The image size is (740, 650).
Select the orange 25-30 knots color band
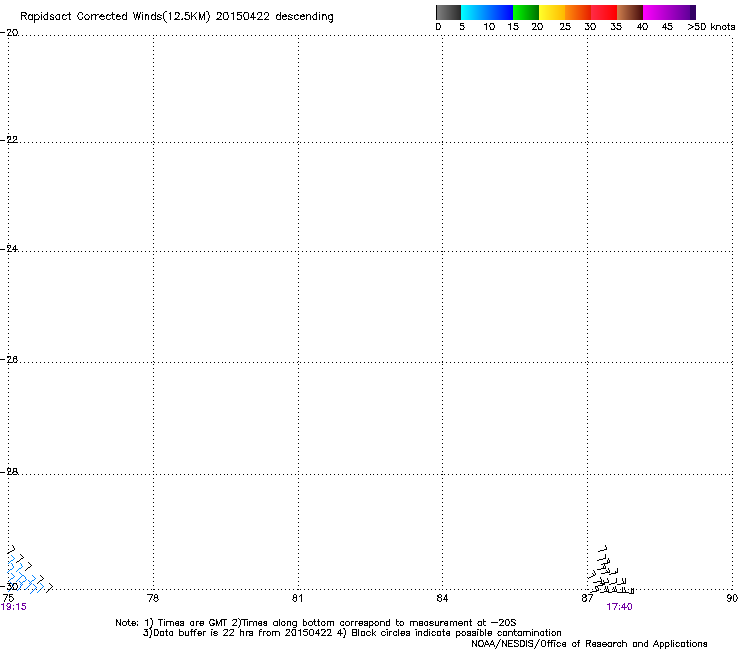[x=578, y=12]
